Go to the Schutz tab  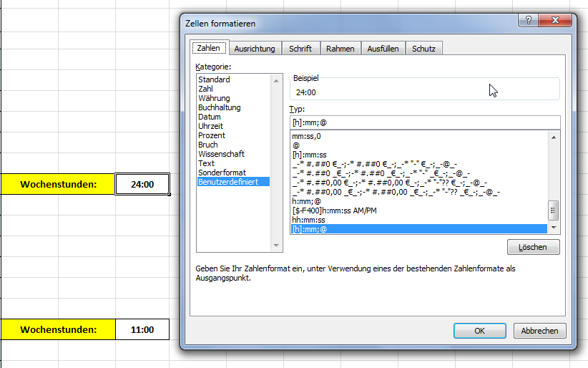pos(423,49)
